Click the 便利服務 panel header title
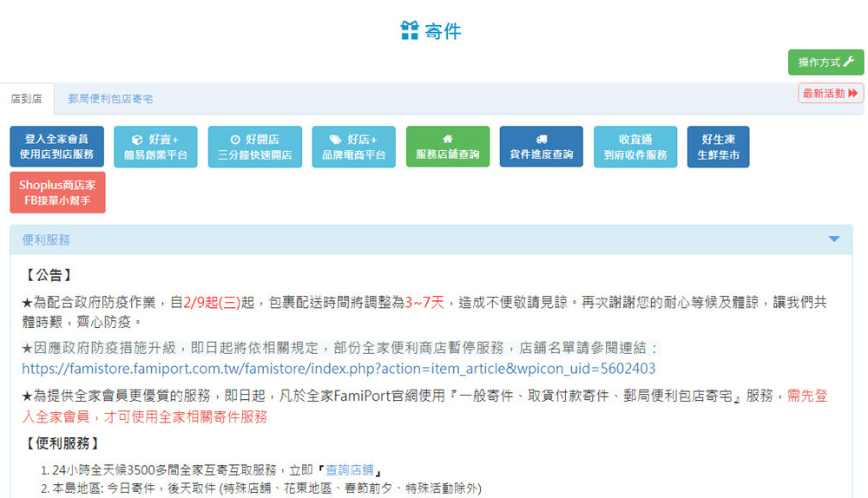The height and width of the screenshot is (498, 868). pos(46,239)
